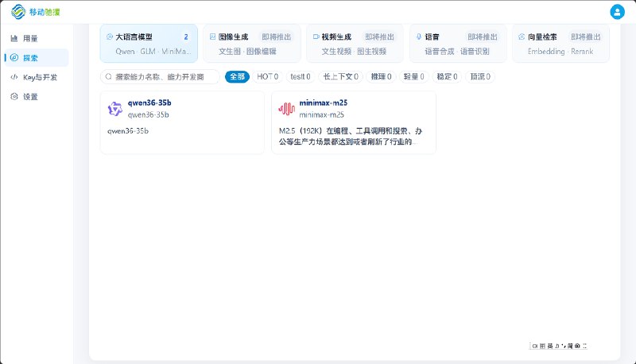Select 探索 in sidebar
Image resolution: width=636 pixels, height=364 pixels.
[x=37, y=57]
